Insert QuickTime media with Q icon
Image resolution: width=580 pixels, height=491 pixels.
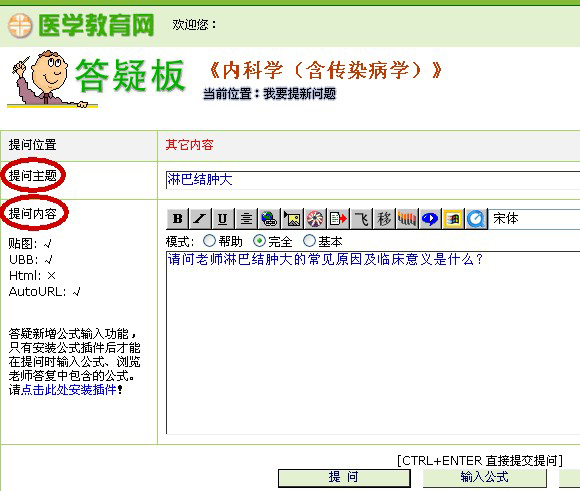pyautogui.click(x=476, y=219)
